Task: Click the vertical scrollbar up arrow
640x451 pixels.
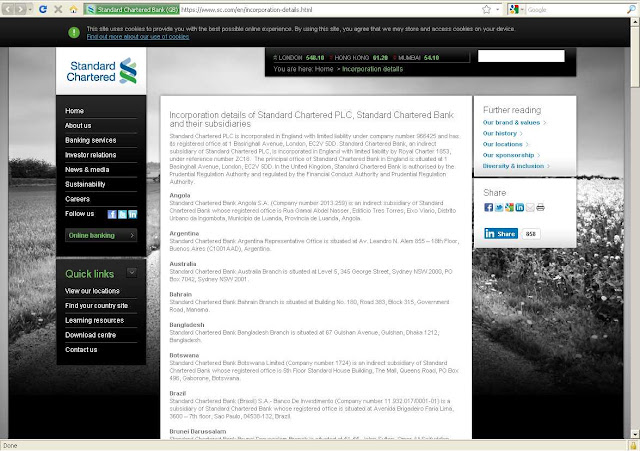Action: point(635,22)
